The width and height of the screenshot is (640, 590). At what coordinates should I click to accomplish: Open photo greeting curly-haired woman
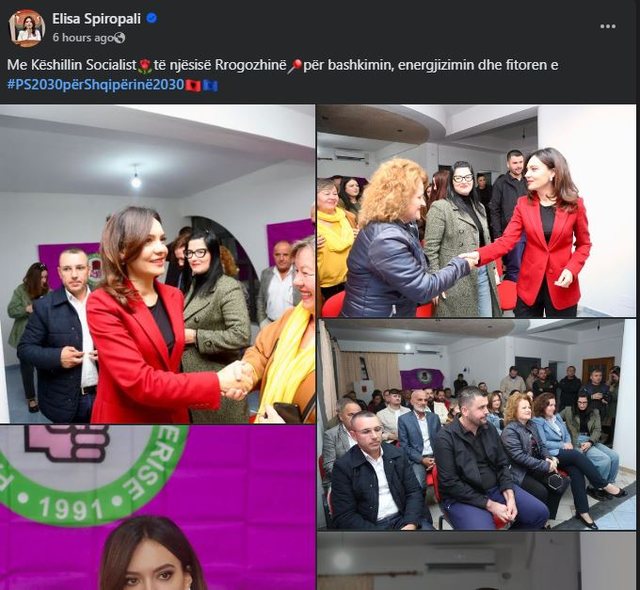(x=476, y=211)
